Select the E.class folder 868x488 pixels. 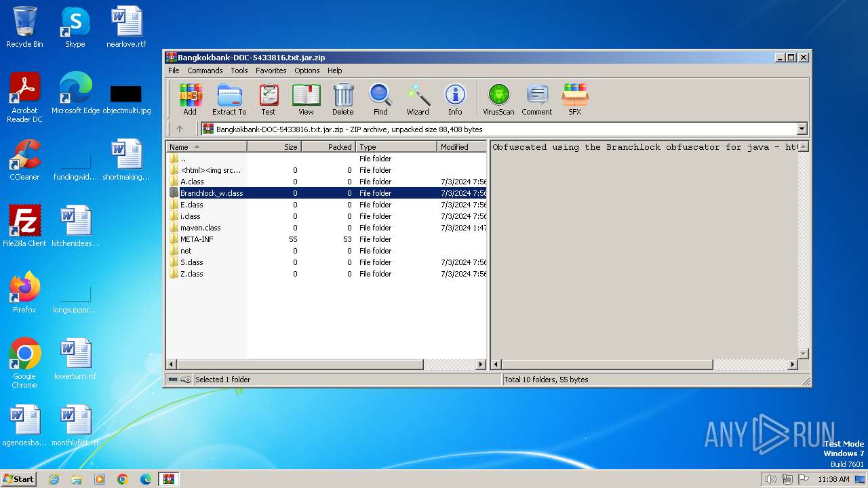pyautogui.click(x=327, y=205)
